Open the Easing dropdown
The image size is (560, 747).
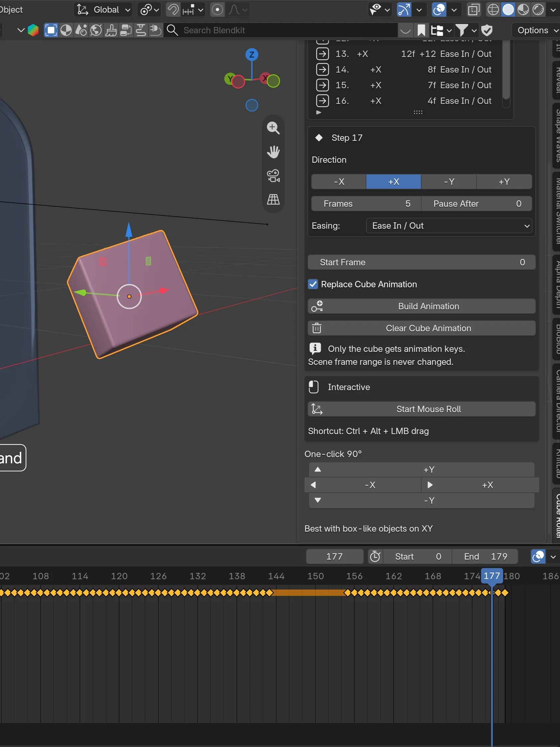click(449, 226)
